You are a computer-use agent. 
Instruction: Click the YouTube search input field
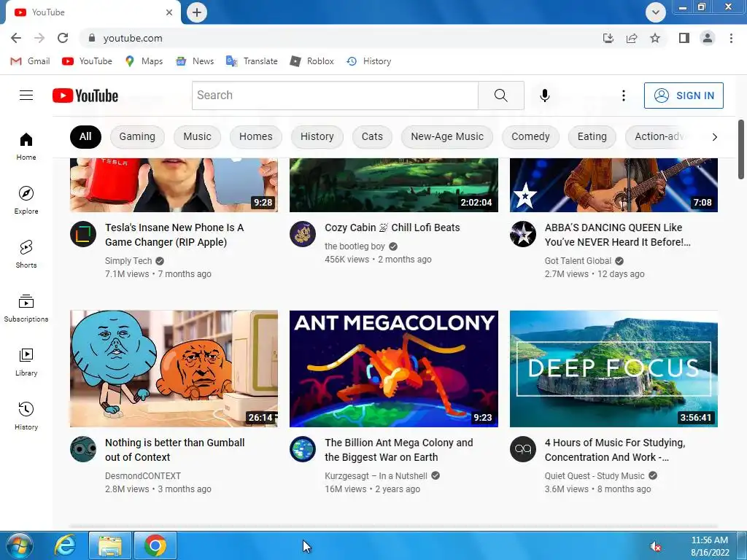tap(335, 96)
